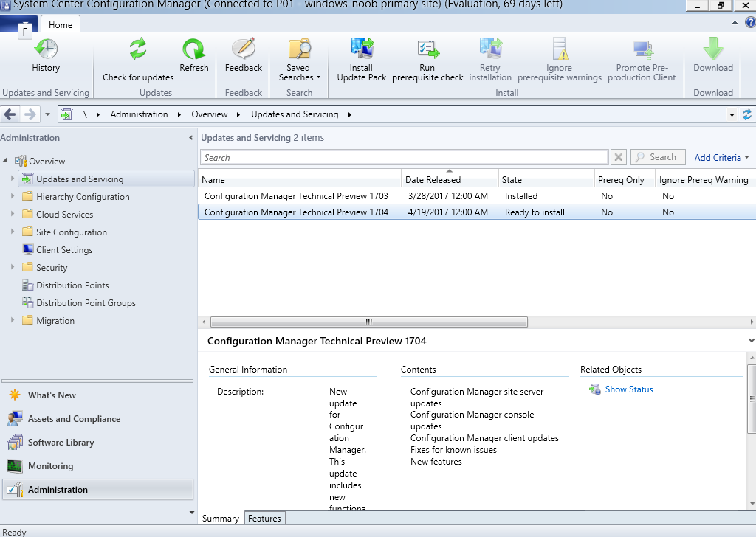Sort by the Date Released column header
Image resolution: width=756 pixels, height=537 pixels.
click(450, 180)
